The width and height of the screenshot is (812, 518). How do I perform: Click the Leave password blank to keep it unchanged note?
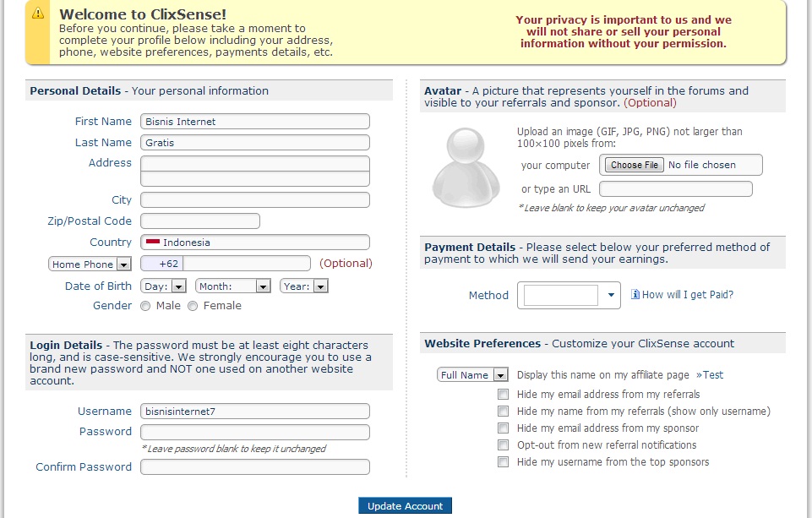(x=233, y=449)
